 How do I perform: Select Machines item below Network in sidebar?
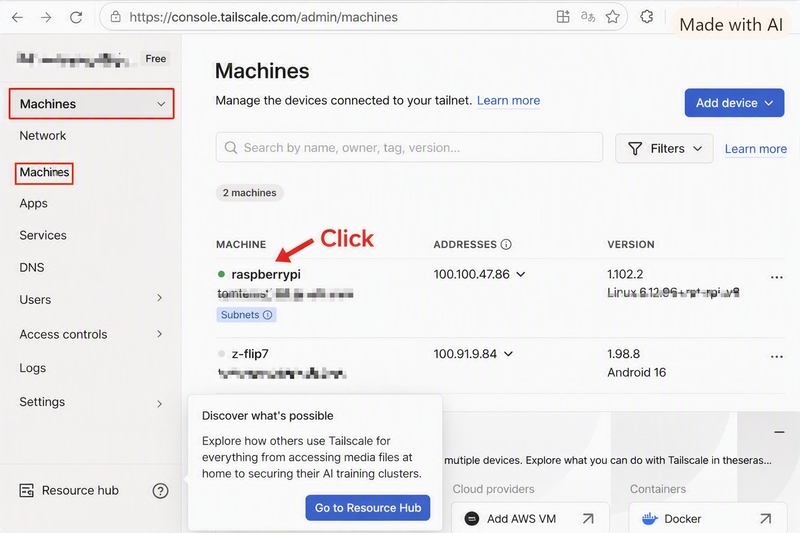click(44, 172)
